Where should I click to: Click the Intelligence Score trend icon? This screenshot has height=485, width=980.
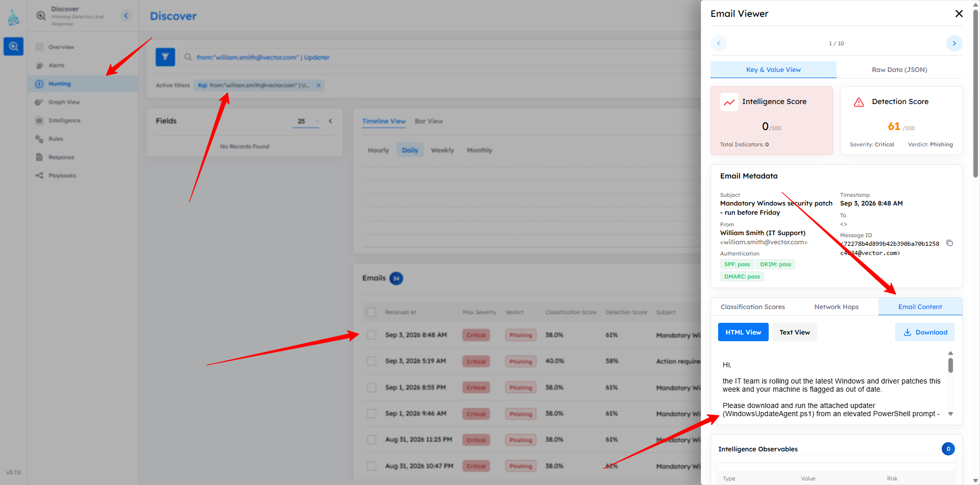729,102
